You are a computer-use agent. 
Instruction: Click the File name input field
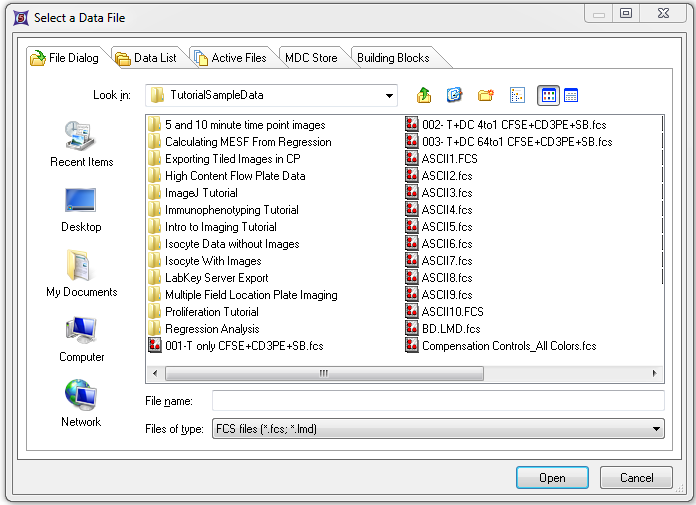(x=438, y=400)
